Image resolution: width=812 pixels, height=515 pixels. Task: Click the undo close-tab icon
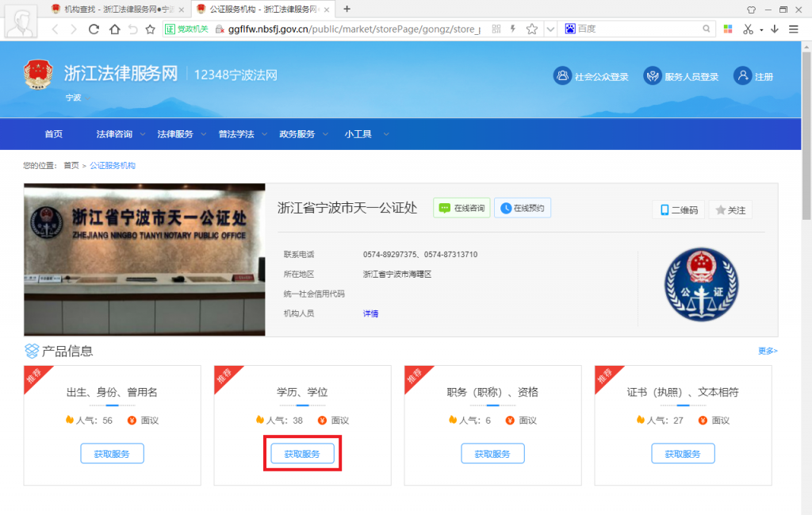(x=133, y=29)
